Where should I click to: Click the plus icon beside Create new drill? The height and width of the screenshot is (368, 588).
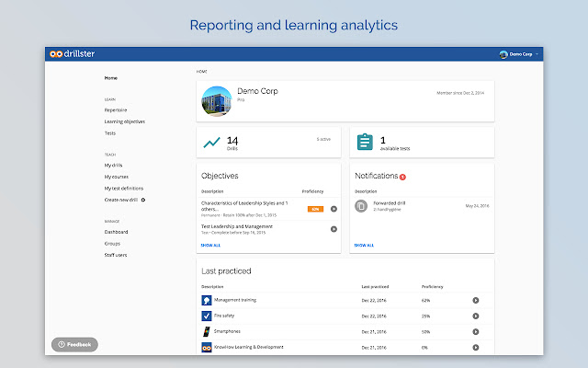(143, 200)
